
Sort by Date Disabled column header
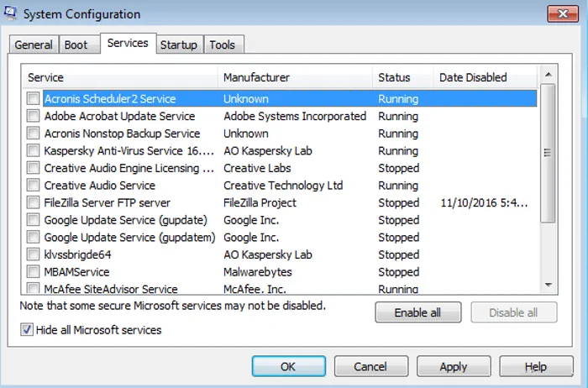(x=486, y=77)
